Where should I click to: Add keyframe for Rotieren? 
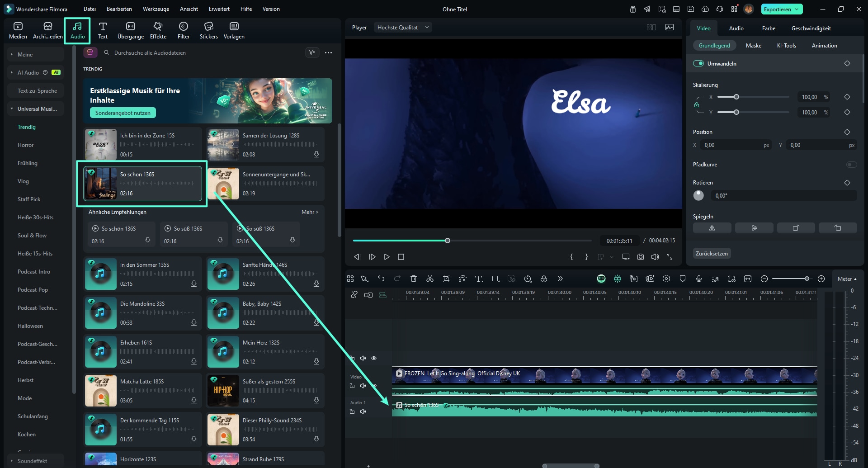pos(847,183)
